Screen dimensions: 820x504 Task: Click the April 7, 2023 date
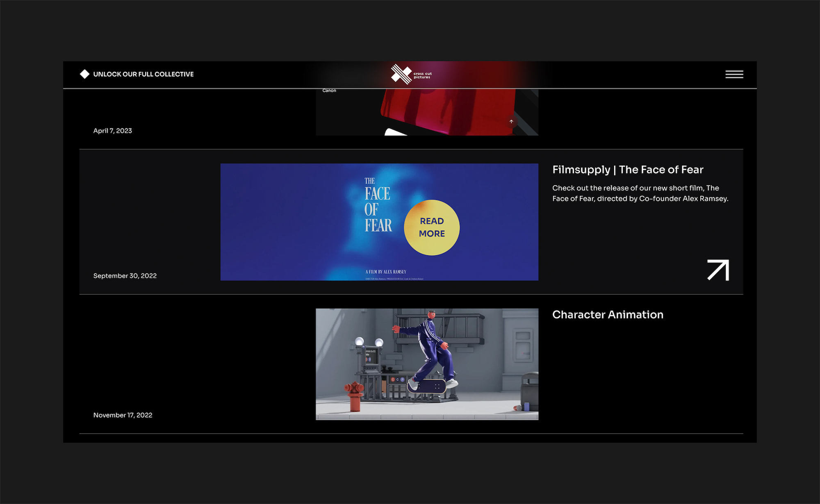point(112,131)
